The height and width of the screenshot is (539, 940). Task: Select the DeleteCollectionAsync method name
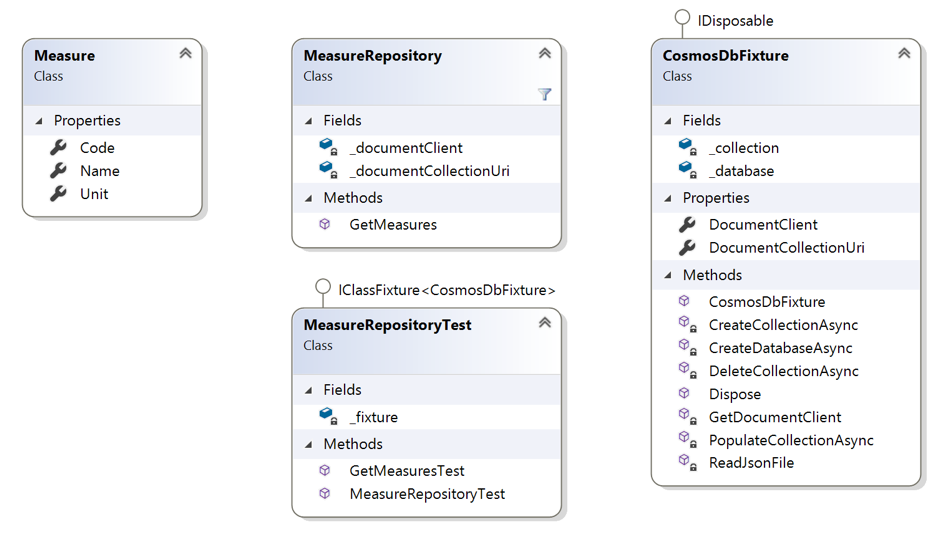(x=784, y=371)
